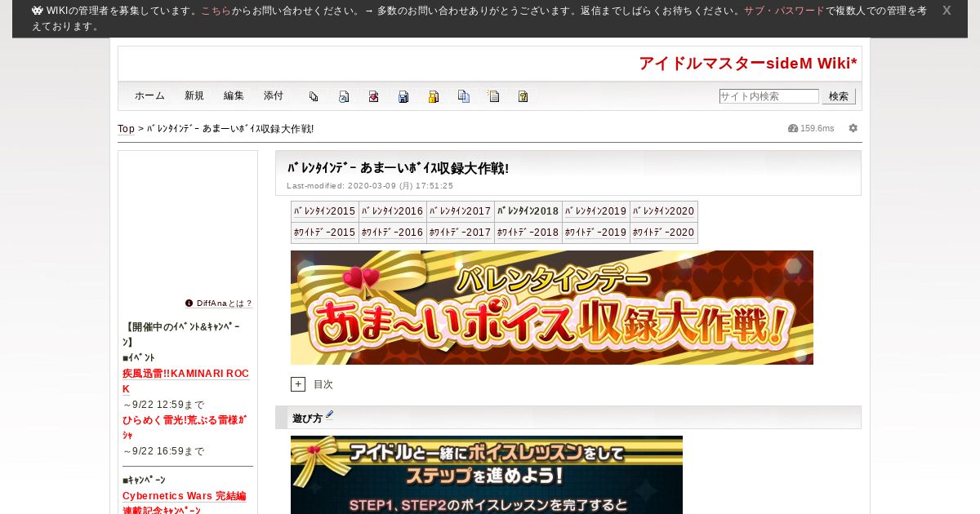Click the 検索 button
Viewport: 980px width, 514px height.
pos(839,96)
